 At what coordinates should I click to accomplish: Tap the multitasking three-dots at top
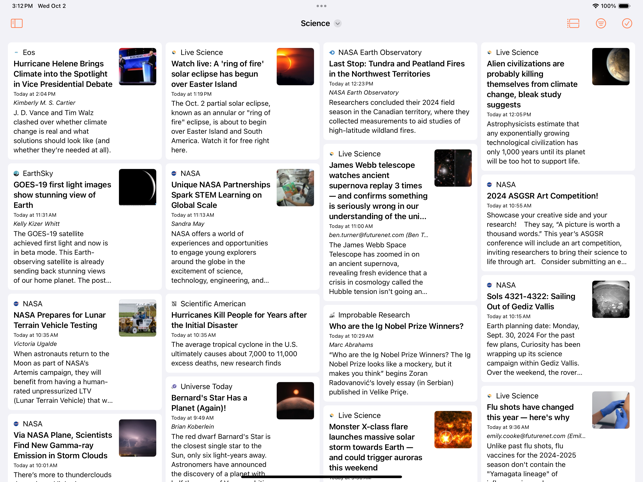point(321,6)
